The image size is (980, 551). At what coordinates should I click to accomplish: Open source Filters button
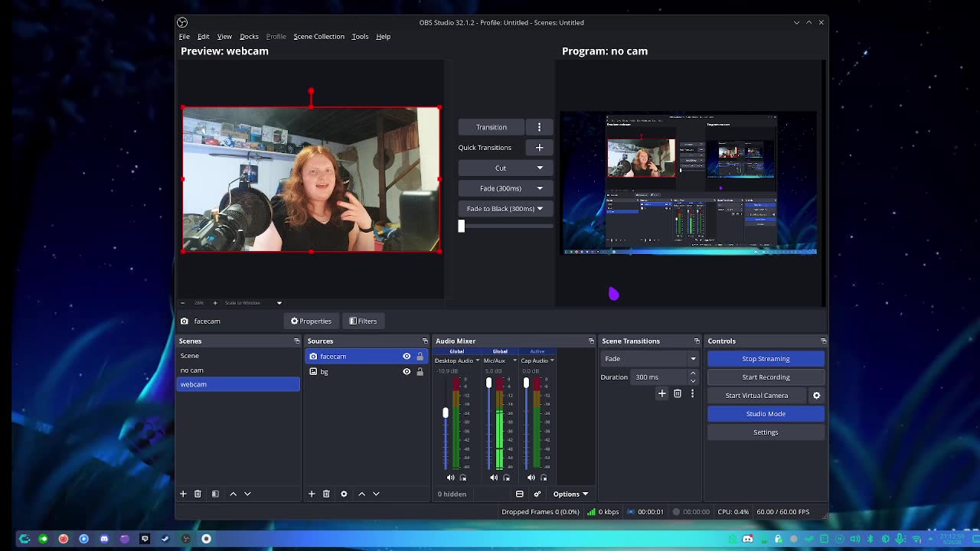[x=363, y=321]
